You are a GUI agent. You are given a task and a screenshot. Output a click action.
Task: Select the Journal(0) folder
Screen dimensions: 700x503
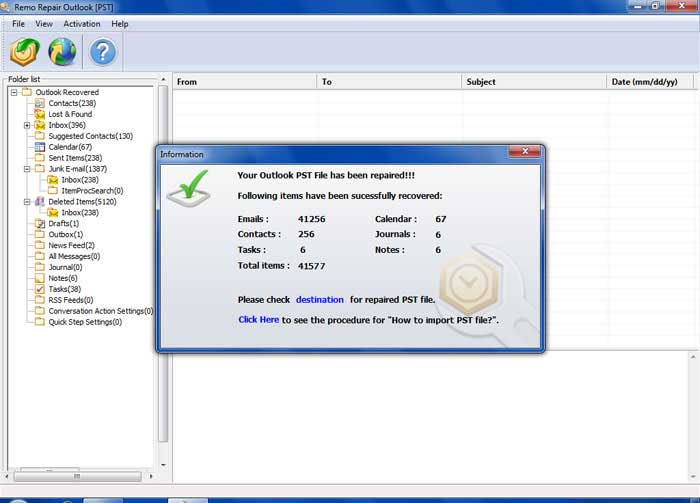click(x=65, y=267)
